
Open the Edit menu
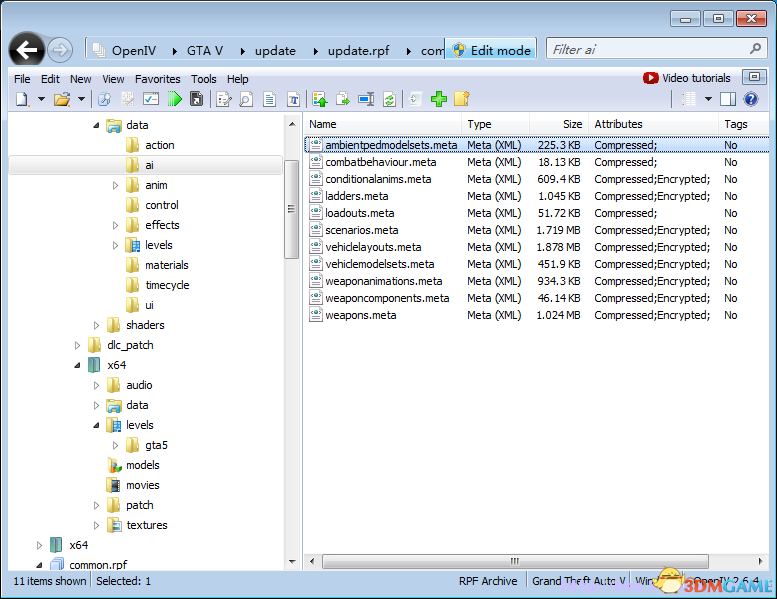click(x=50, y=79)
